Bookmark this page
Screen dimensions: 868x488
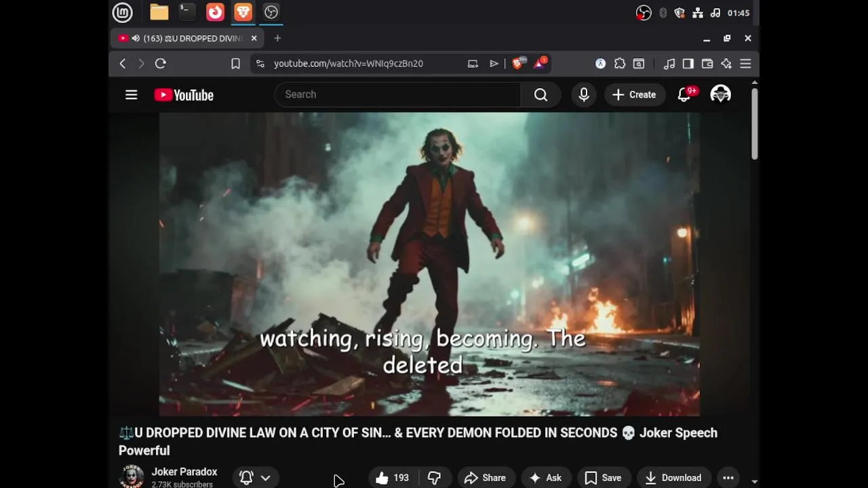(x=235, y=64)
